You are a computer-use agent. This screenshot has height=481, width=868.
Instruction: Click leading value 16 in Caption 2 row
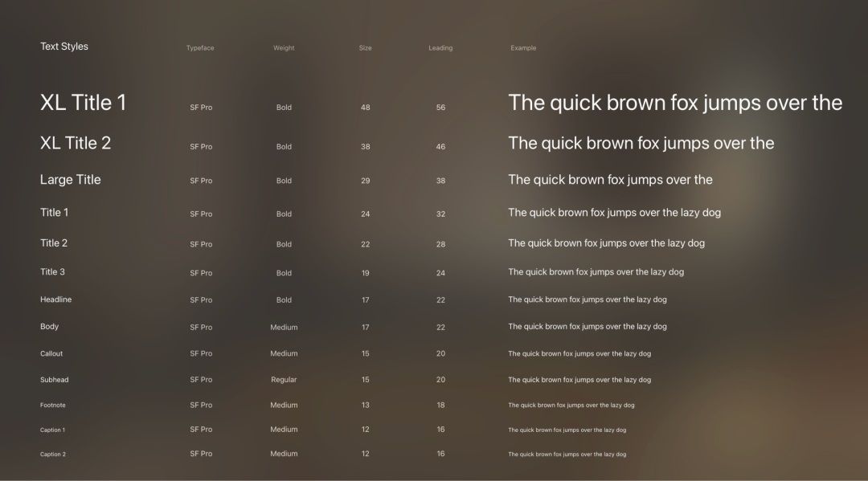click(440, 454)
